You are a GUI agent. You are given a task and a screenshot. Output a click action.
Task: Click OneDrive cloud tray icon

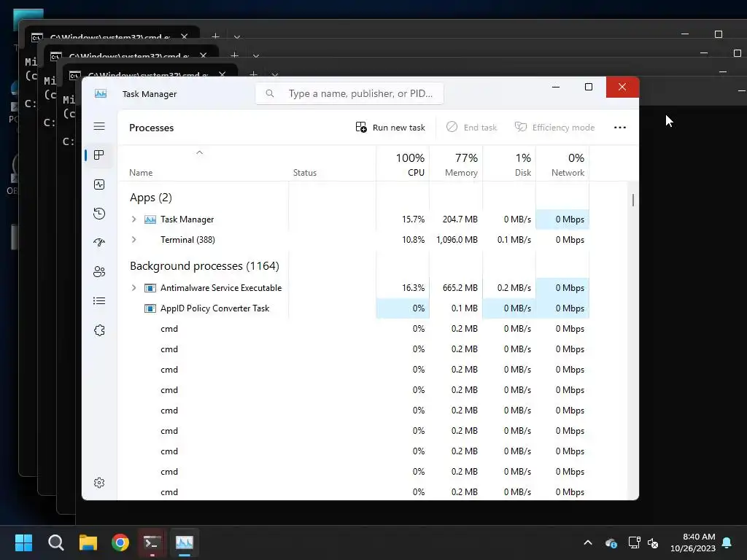click(611, 542)
